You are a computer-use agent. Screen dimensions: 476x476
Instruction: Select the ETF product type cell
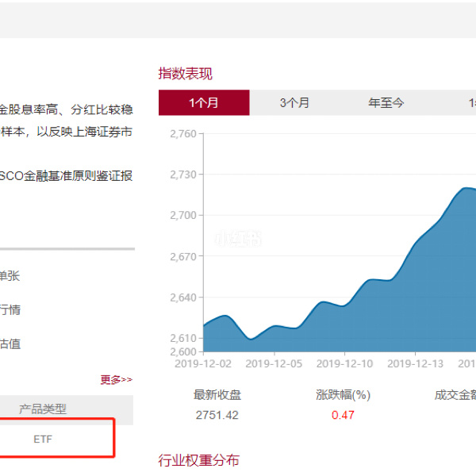[x=44, y=439]
